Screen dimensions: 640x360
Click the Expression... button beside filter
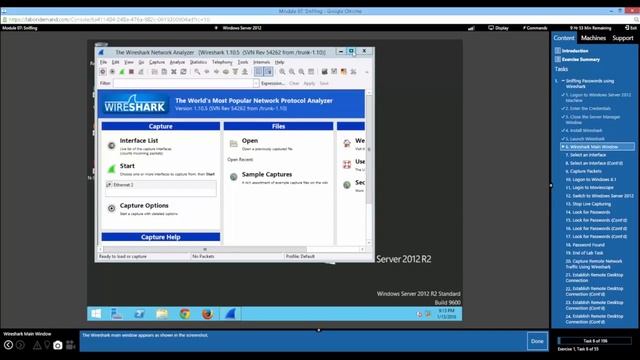[x=273, y=83]
